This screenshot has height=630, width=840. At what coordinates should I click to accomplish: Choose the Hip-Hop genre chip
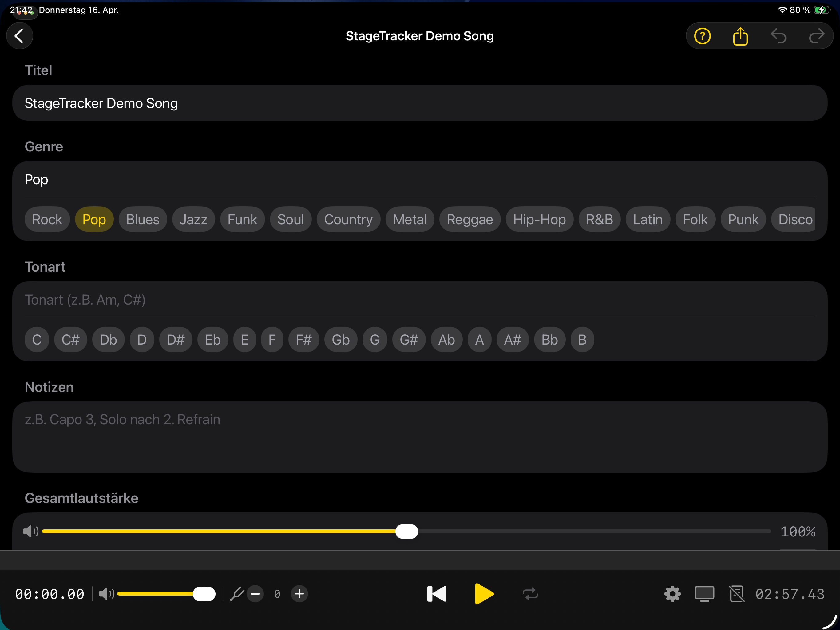(540, 219)
